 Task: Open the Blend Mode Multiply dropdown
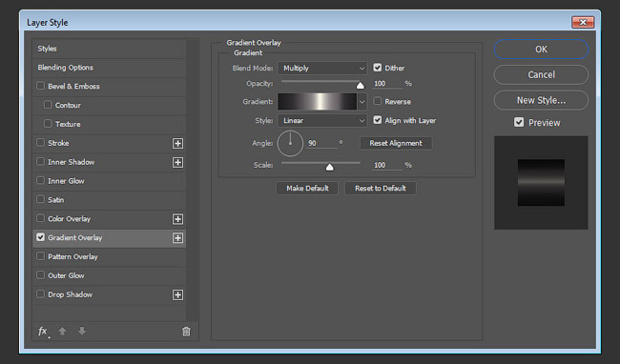pyautogui.click(x=322, y=69)
